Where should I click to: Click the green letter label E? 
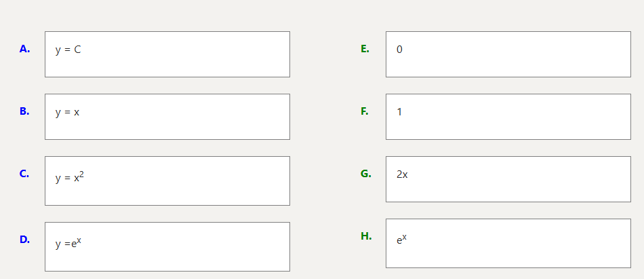tap(365, 49)
